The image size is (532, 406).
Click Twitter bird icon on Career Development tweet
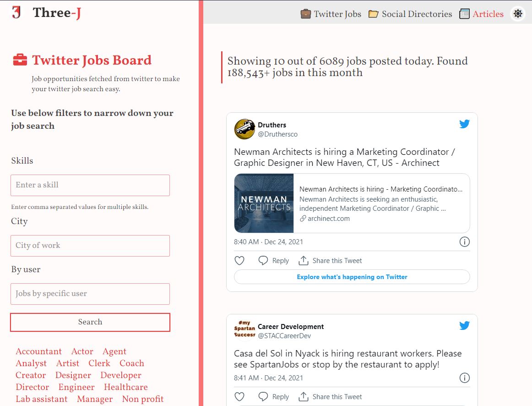[464, 325]
